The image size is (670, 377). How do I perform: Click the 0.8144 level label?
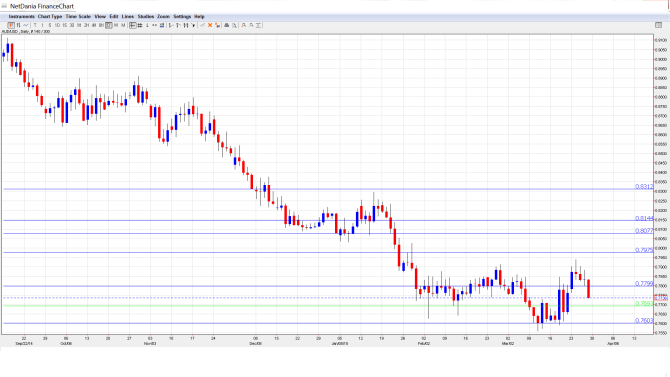click(644, 218)
